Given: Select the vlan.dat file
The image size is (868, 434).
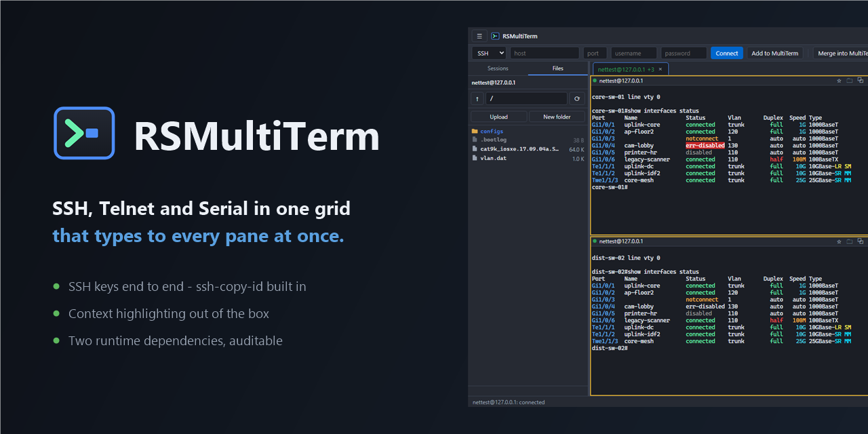Looking at the screenshot, I should pyautogui.click(x=528, y=158).
